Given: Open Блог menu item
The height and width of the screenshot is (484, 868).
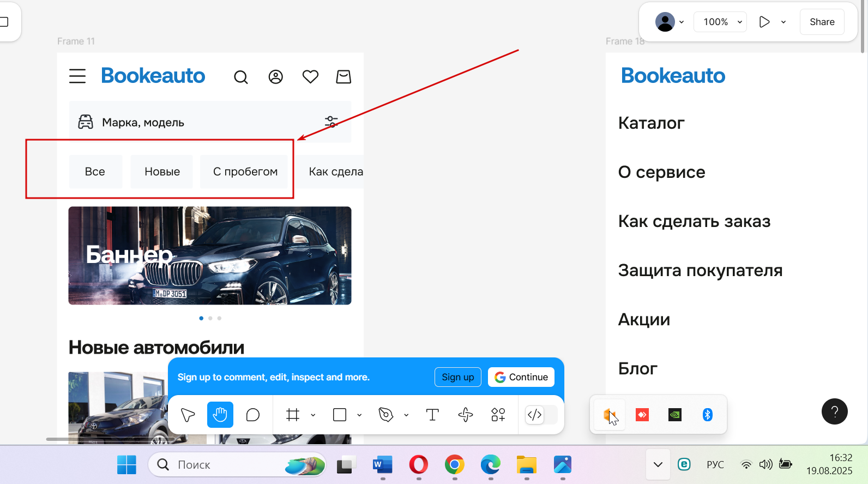Looking at the screenshot, I should (637, 368).
